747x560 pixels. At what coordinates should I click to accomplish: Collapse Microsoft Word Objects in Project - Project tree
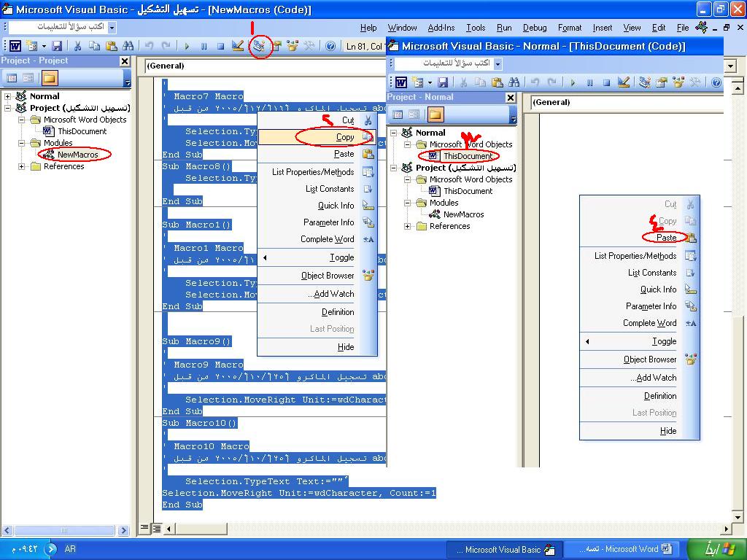point(21,120)
